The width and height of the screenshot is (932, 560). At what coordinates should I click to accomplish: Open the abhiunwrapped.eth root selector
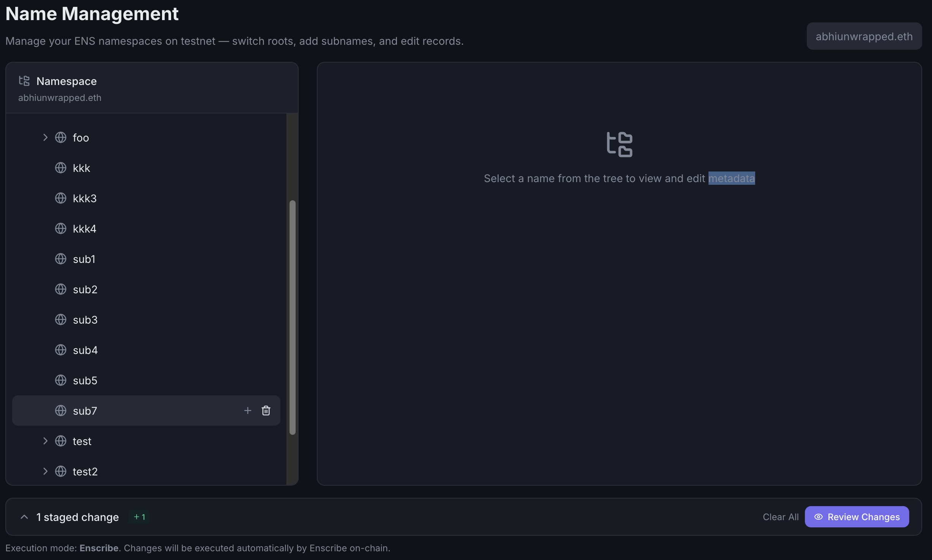click(864, 36)
